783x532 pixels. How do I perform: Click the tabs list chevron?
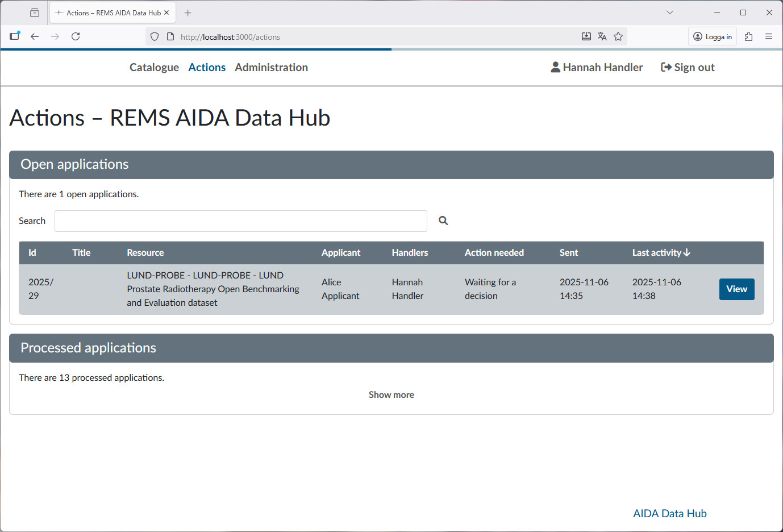669,12
